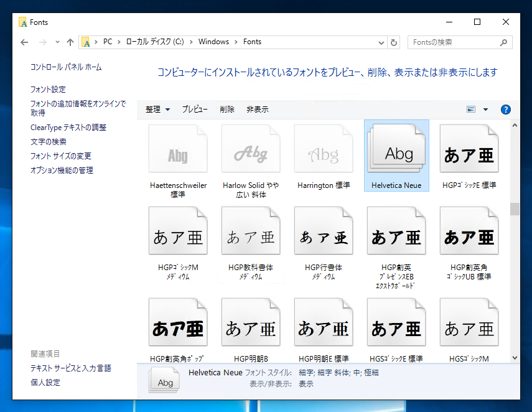
Task: Open コントロール パネル ホーム link
Action: [x=66, y=67]
